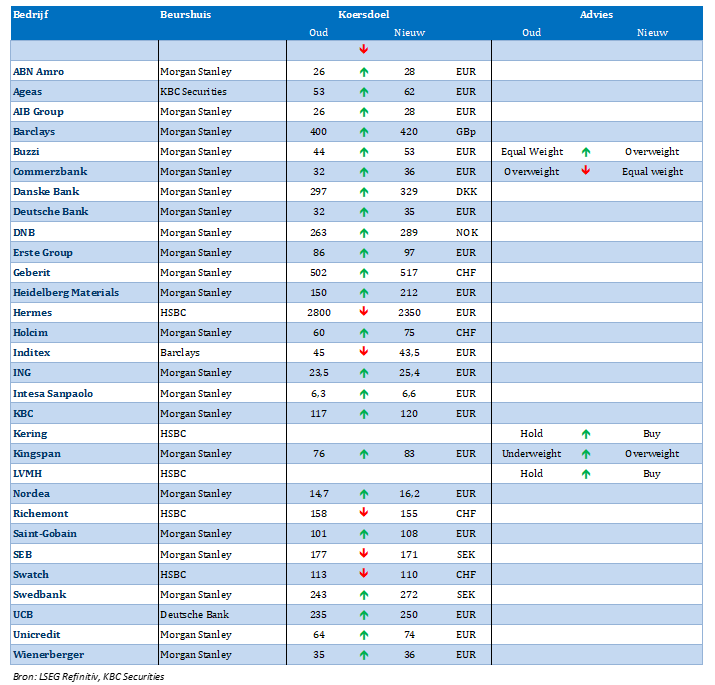Click the Equal Weight old advice for Buzzi
The height and width of the screenshot is (685, 715).
(x=532, y=152)
